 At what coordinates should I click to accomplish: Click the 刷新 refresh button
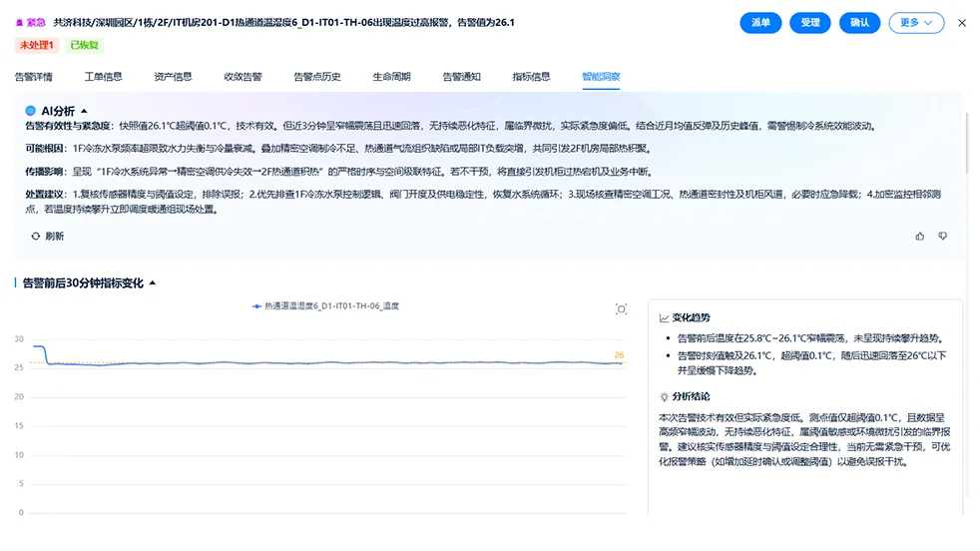point(48,237)
